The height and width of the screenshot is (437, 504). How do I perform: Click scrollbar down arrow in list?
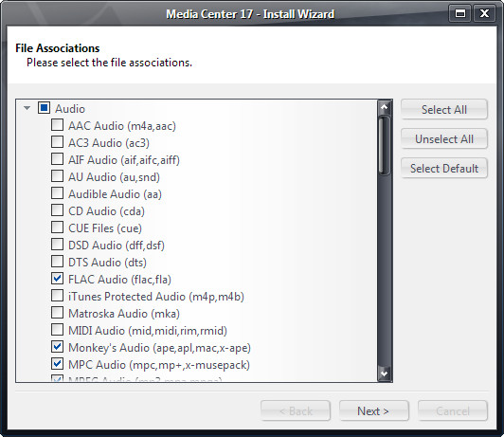pos(385,374)
